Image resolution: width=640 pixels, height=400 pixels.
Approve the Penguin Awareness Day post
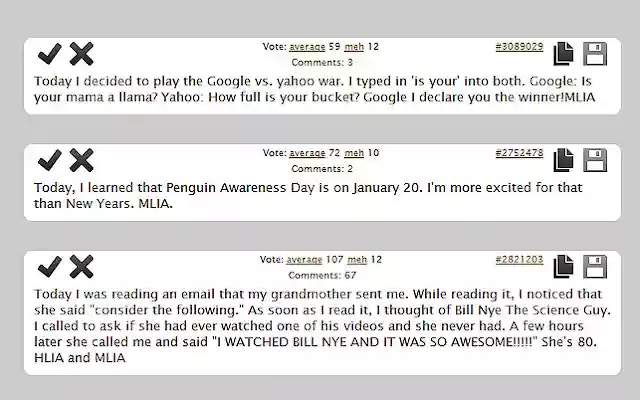tap(48, 160)
